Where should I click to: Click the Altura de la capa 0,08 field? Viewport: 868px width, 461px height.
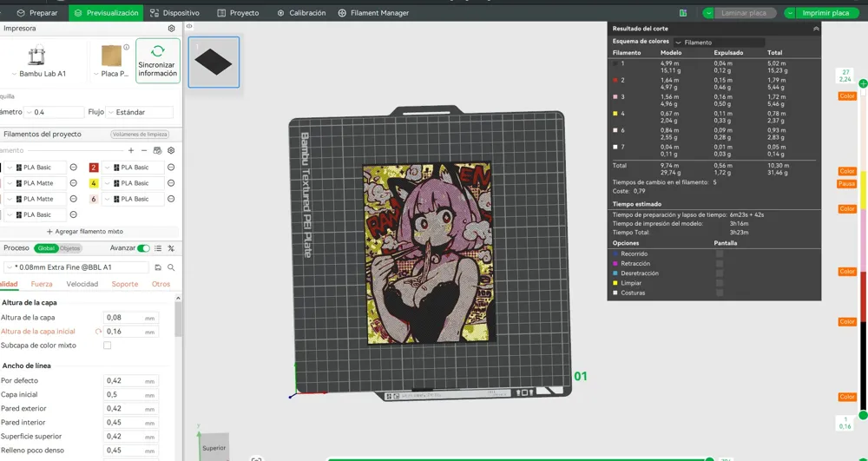pos(131,318)
